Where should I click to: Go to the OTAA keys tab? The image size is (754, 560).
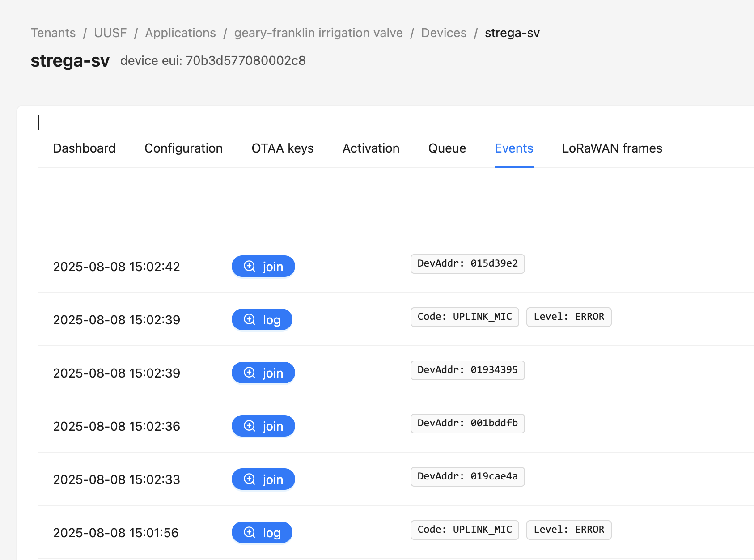(283, 148)
